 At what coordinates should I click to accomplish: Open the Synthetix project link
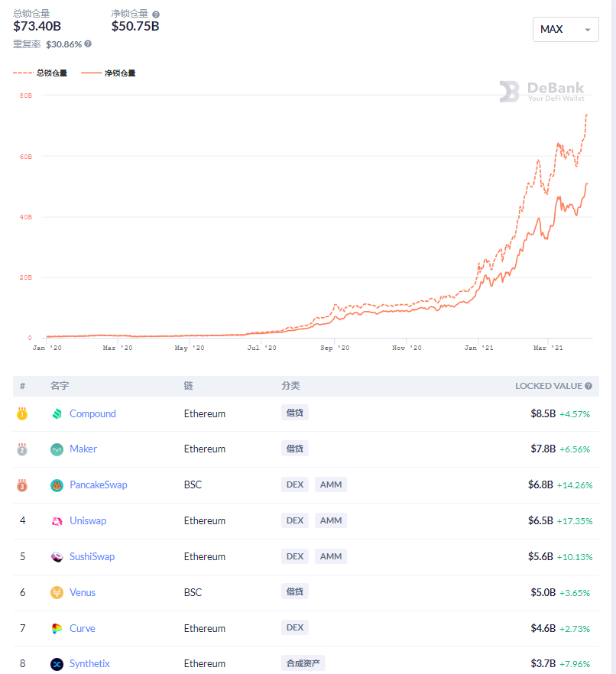tap(89, 663)
